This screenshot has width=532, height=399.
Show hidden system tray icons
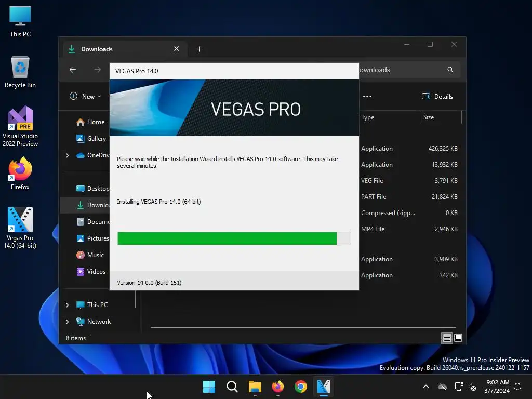point(426,387)
